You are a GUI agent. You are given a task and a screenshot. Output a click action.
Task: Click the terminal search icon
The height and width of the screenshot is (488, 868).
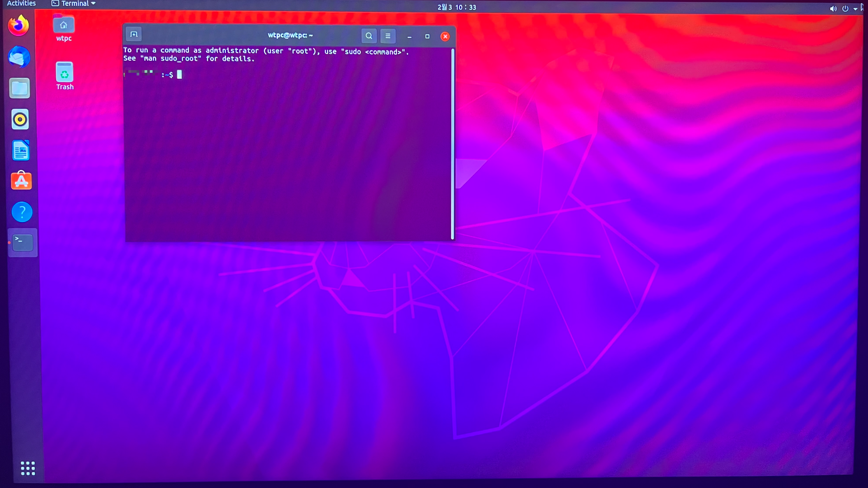coord(369,36)
